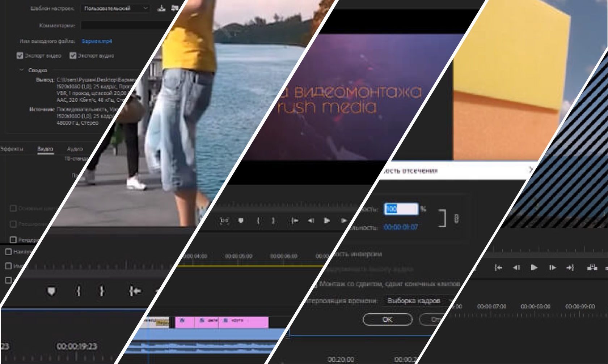Click the speed percentage field showing 100
Image resolution: width=608 pixels, height=364 pixels.
coord(401,209)
